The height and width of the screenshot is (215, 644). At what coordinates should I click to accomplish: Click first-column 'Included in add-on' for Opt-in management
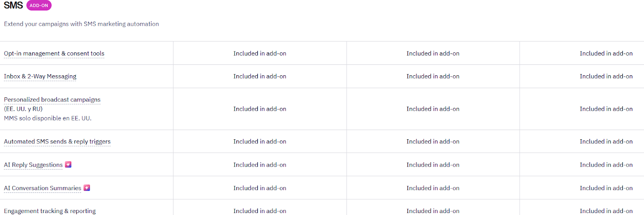[x=260, y=54]
